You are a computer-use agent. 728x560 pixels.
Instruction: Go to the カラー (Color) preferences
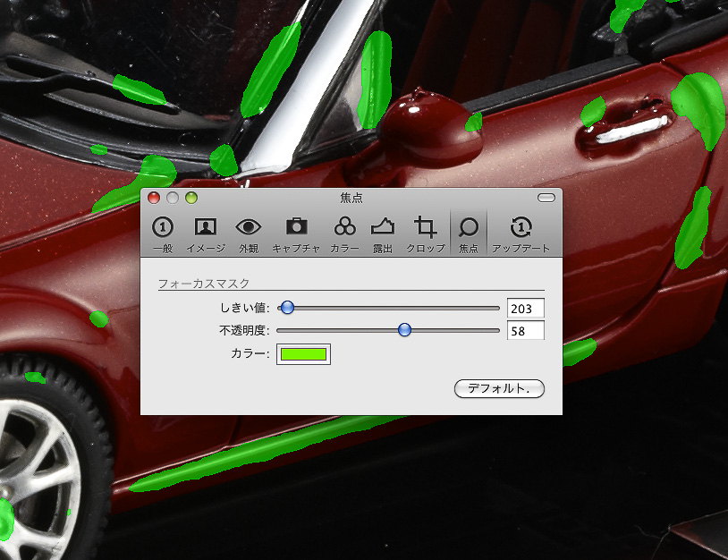point(344,234)
